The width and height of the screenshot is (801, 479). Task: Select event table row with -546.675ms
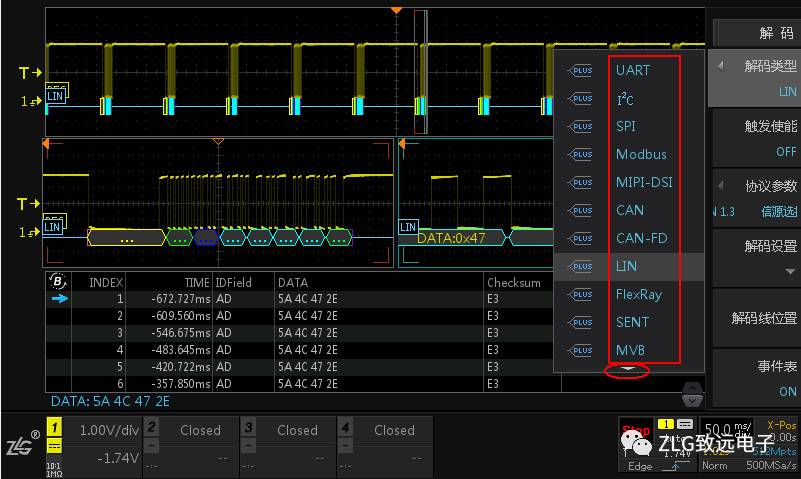pos(302,333)
